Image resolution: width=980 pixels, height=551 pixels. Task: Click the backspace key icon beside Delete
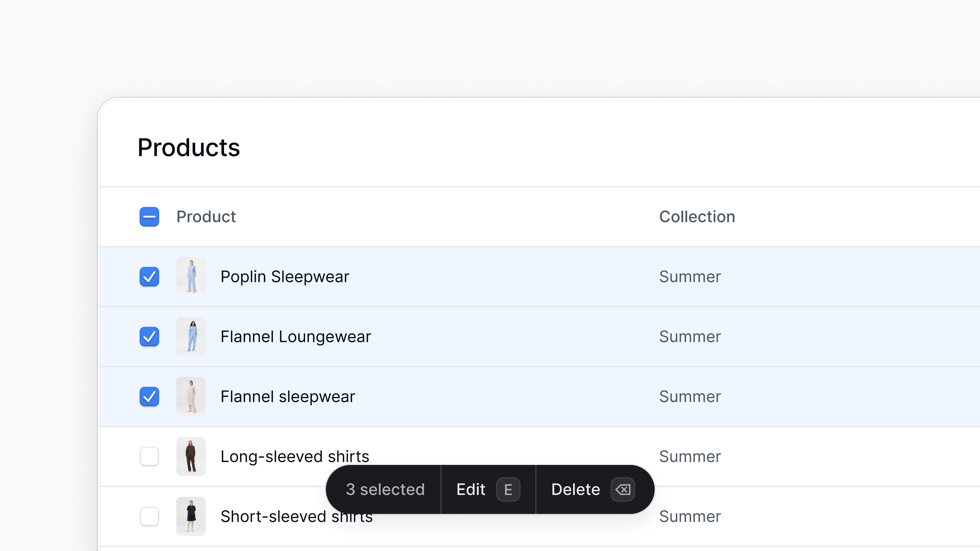click(622, 489)
